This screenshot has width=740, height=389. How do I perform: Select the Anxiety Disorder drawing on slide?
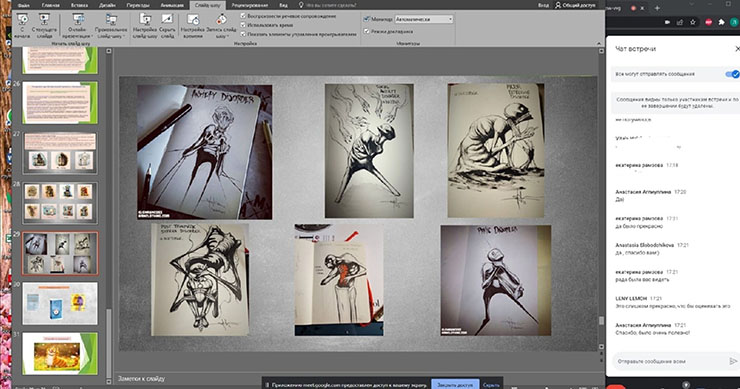tap(204, 152)
